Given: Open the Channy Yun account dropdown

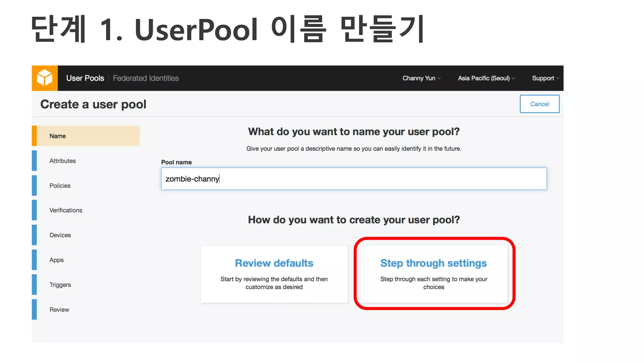Looking at the screenshot, I should pos(421,78).
